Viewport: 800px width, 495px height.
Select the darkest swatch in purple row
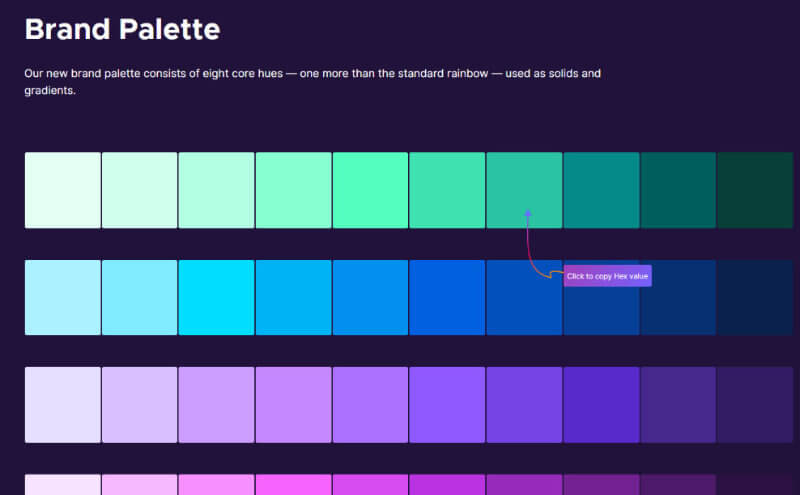pyautogui.click(x=755, y=405)
